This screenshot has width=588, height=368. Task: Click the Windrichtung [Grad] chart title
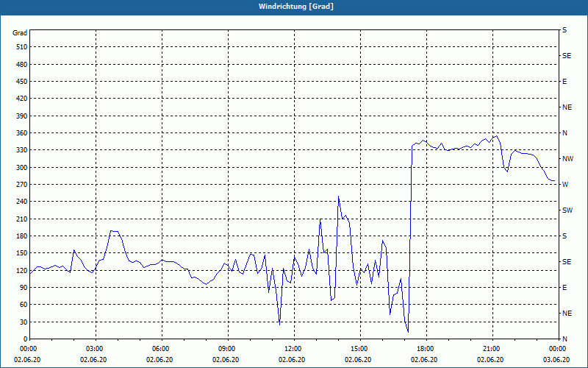(296, 7)
